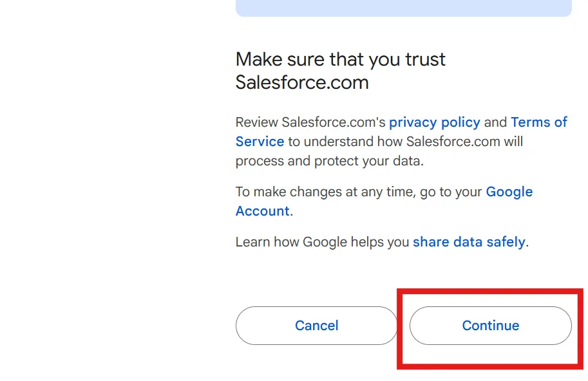Click 'Salesforce.com' in the heading
The image size is (588, 381).
pos(301,83)
